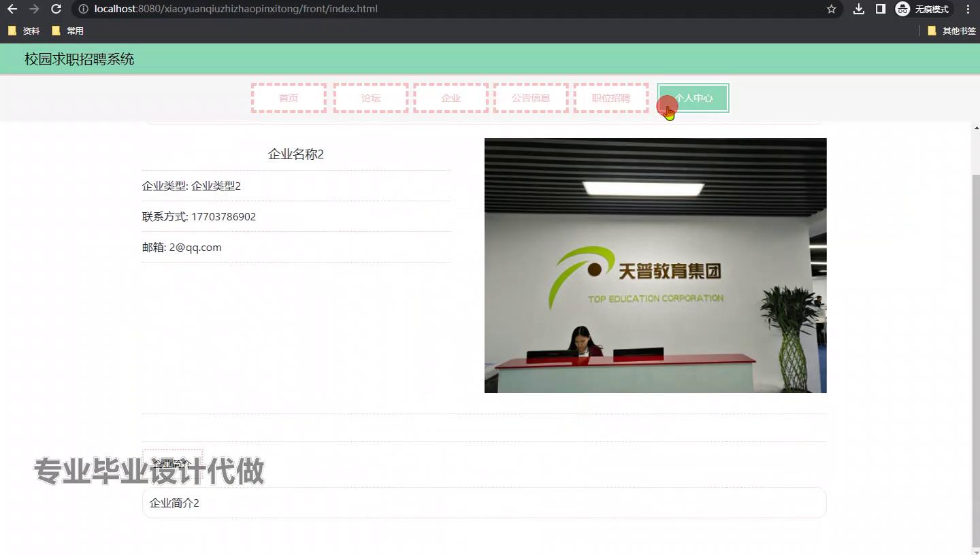
Task: Open the 资料 bookmark folder
Action: point(24,31)
